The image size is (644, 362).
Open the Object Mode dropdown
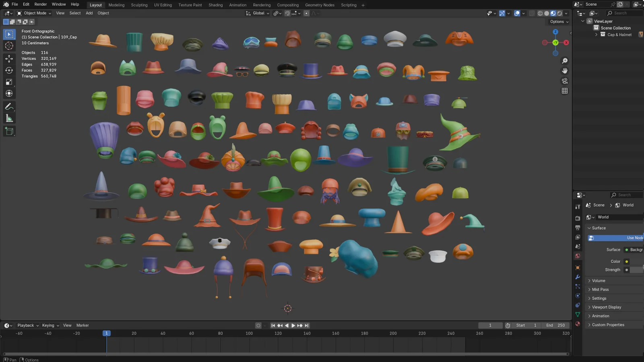[x=34, y=13]
